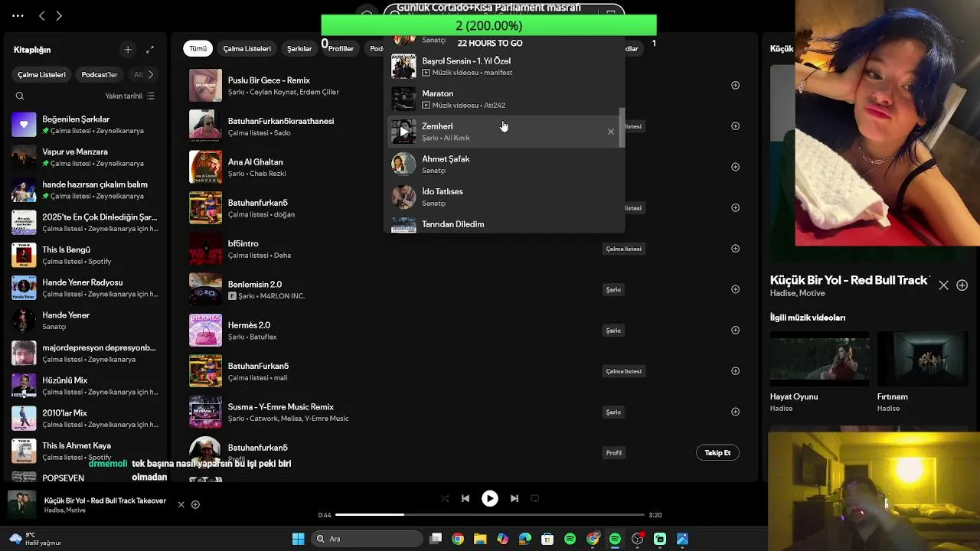Switch results to Şarkılar filter
Image resolution: width=980 pixels, height=551 pixels.
click(299, 48)
